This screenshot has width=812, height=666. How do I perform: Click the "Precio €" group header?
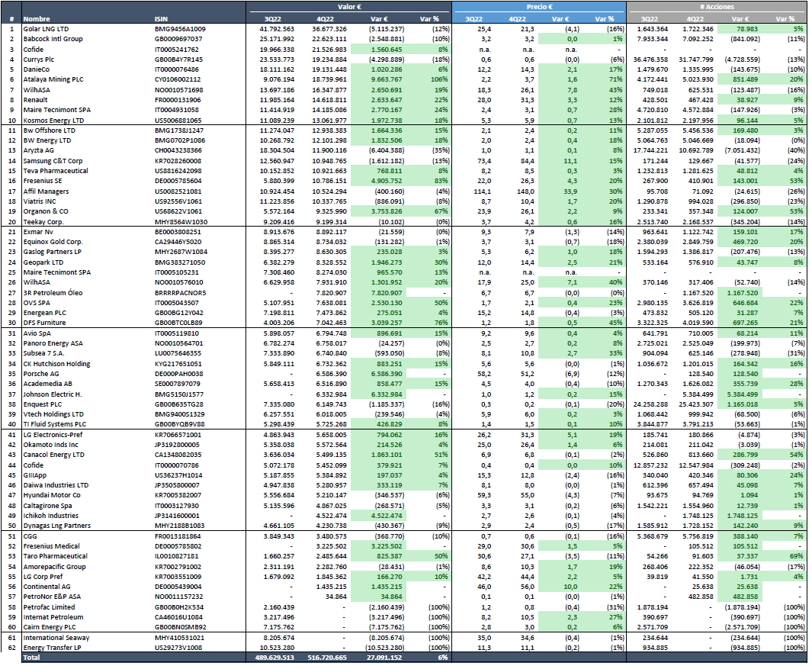tap(538, 6)
